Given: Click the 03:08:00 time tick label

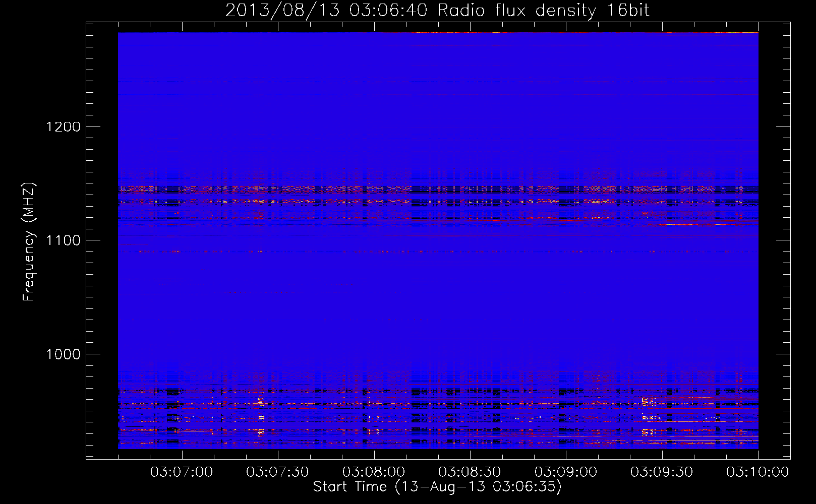Looking at the screenshot, I should tap(374, 472).
